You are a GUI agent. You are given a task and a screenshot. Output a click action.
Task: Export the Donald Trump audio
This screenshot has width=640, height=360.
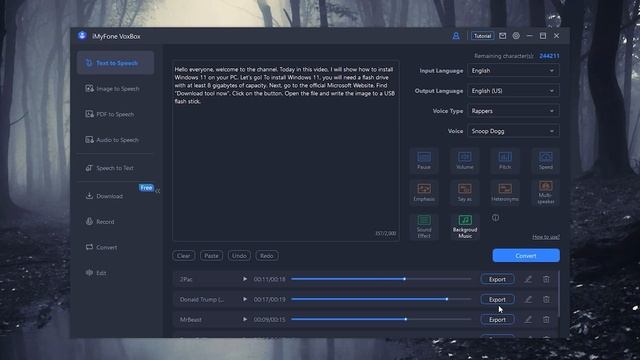pos(497,299)
